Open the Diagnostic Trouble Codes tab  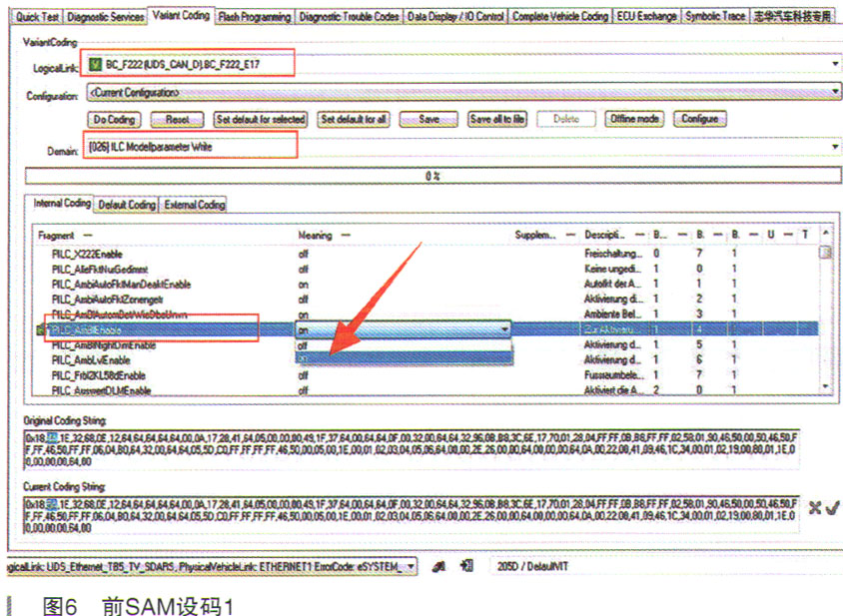point(350,17)
